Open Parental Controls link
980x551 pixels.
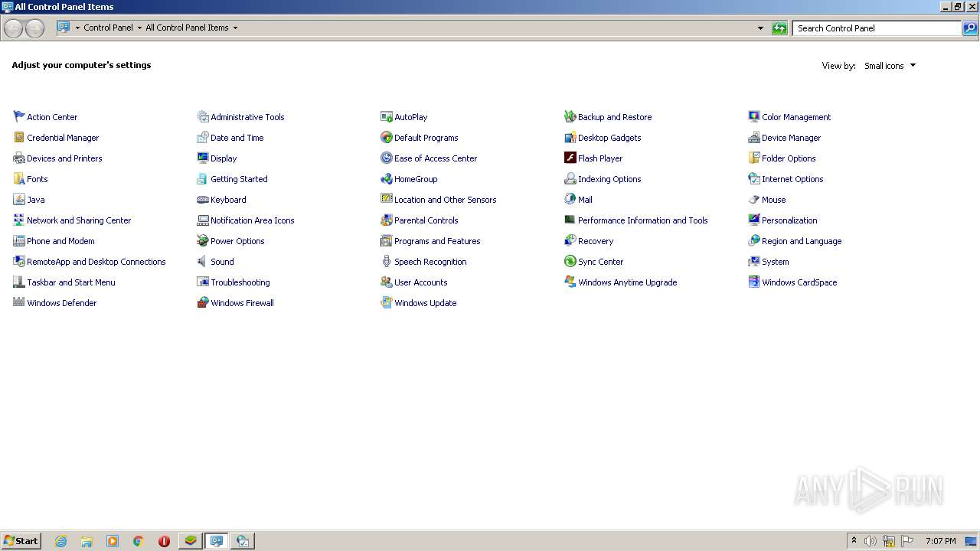tap(426, 220)
